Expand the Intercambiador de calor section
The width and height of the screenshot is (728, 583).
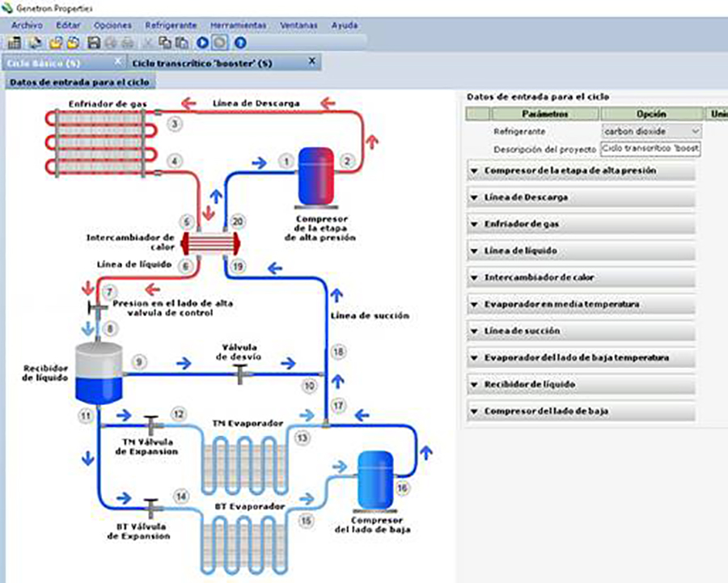point(581,278)
